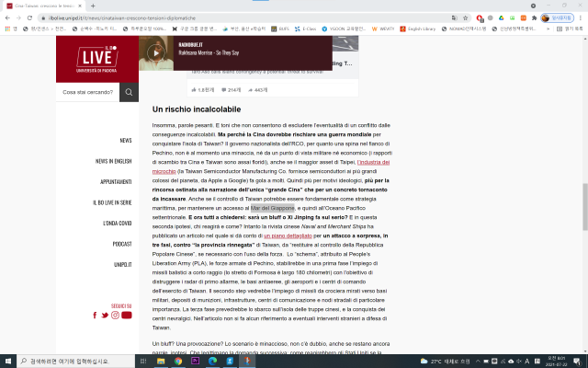Play the Radio Bue audio track
Image resolution: width=588 pixels, height=368 pixels.
click(155, 53)
